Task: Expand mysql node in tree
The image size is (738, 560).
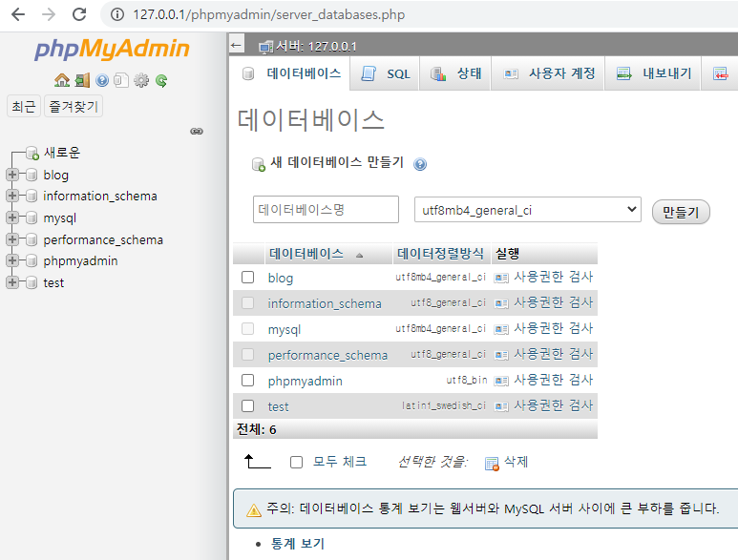Action: (x=12, y=218)
